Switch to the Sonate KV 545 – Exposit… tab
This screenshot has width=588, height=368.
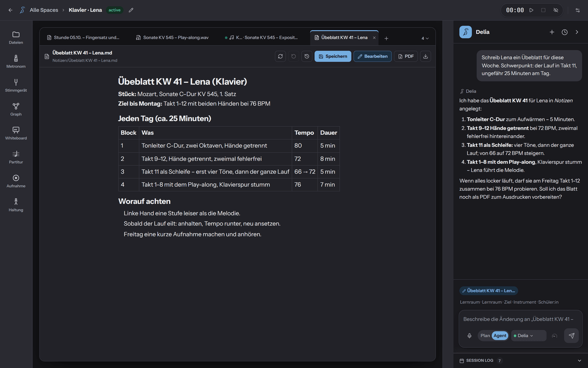(x=262, y=38)
